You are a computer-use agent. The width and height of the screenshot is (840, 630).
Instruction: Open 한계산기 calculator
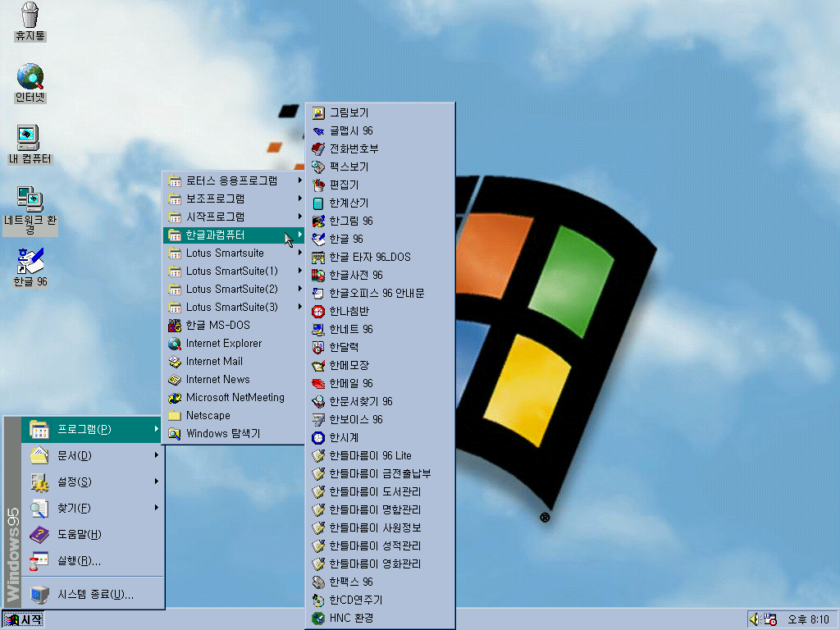tap(380, 203)
